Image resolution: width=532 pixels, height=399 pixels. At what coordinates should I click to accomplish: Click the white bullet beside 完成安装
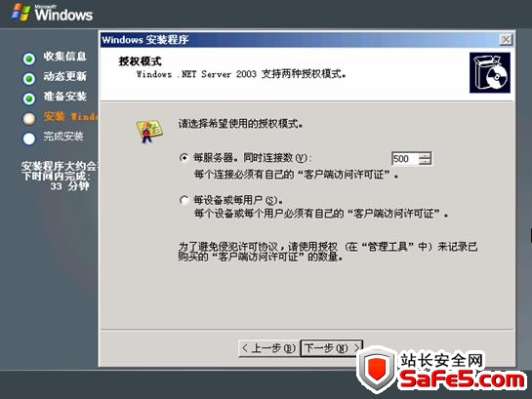pyautogui.click(x=29, y=139)
